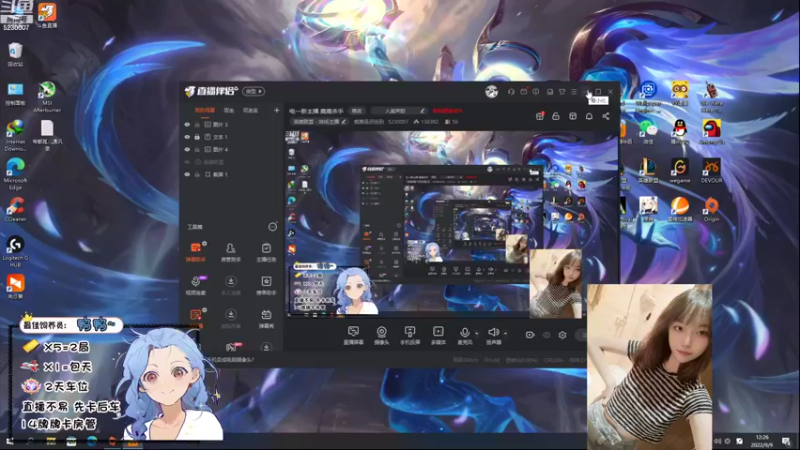Expand the speaker device arrow
Screen dimensions: 800x450
point(506,334)
